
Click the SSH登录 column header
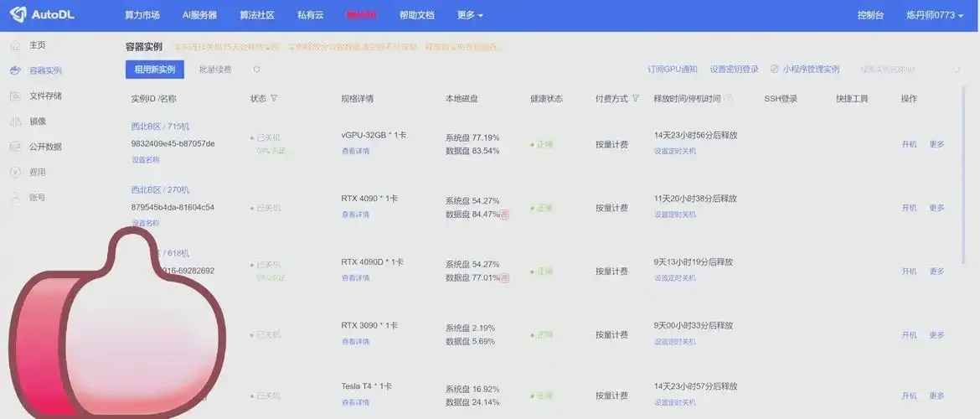click(781, 99)
